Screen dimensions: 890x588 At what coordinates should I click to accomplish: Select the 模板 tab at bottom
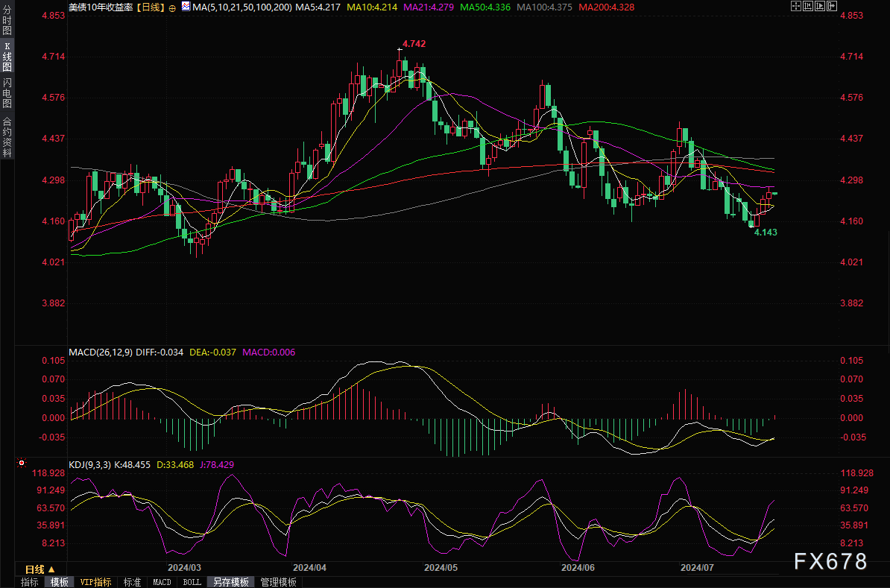point(60,582)
